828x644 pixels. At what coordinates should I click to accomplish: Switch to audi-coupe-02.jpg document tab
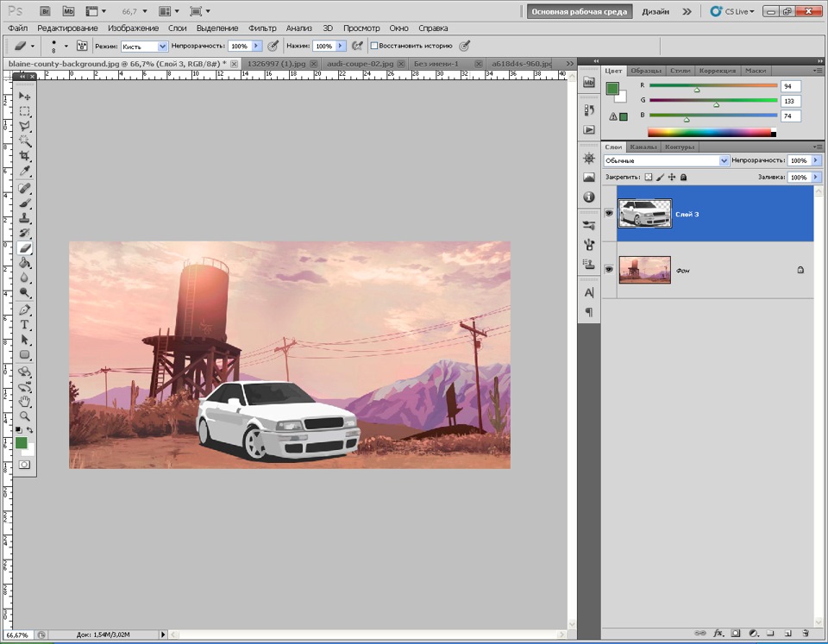click(x=361, y=63)
